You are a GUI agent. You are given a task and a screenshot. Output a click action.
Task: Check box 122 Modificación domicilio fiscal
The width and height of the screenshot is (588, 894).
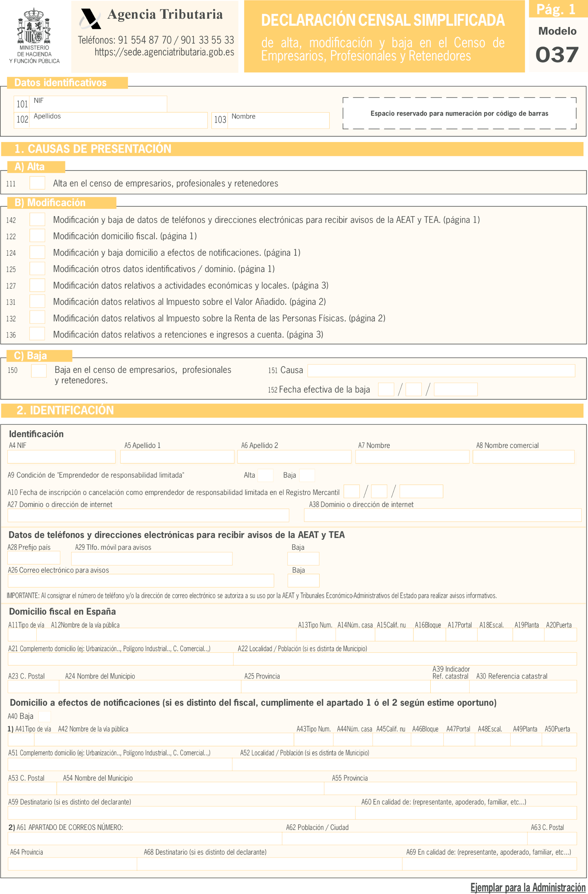[x=37, y=235]
